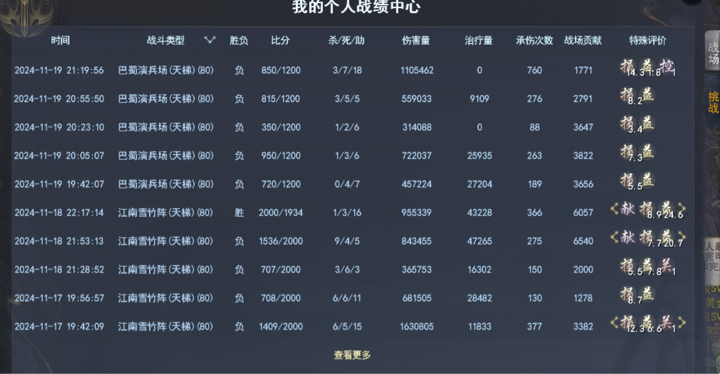This screenshot has height=374, width=720.
Task: Click the 控 badge in the 21:19:56 row
Action: pos(666,67)
